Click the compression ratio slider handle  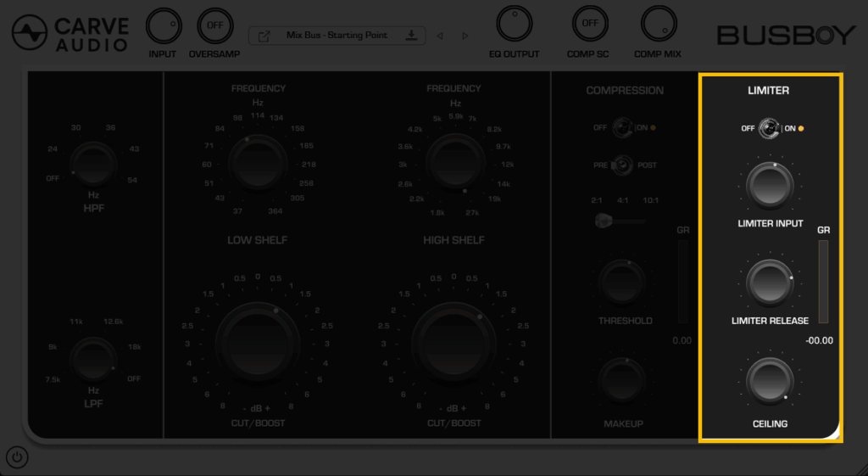coord(604,221)
